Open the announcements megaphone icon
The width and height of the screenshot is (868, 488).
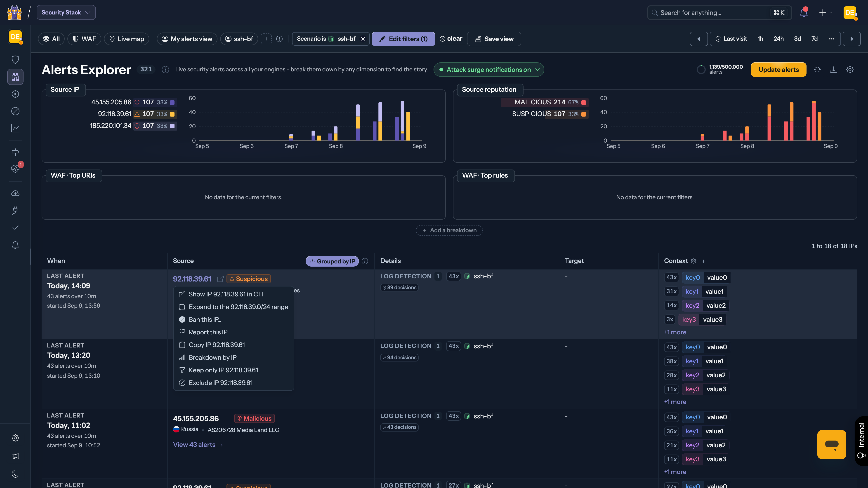(x=15, y=456)
